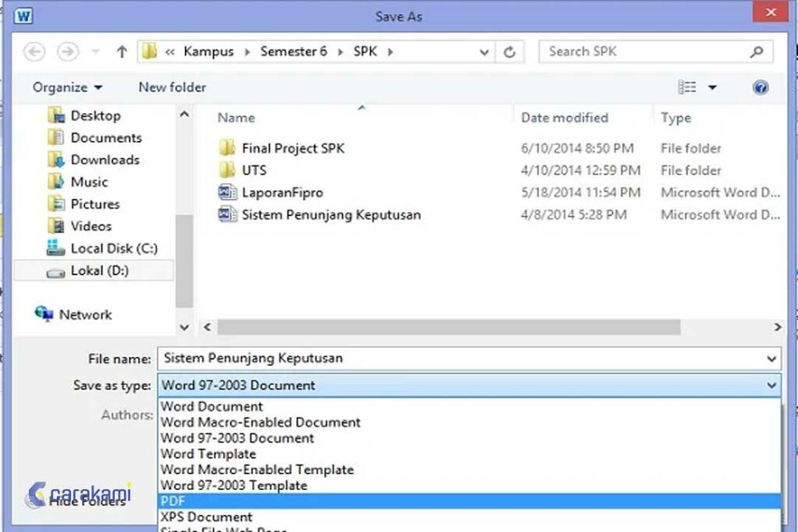The image size is (798, 532).
Task: Click the Network icon in the navigation pane
Action: 45,315
